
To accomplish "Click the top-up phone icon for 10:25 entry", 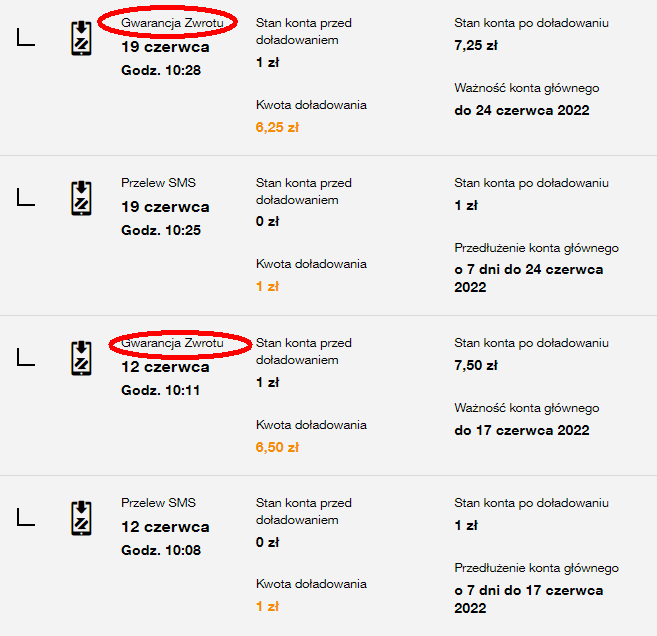I will [80, 198].
